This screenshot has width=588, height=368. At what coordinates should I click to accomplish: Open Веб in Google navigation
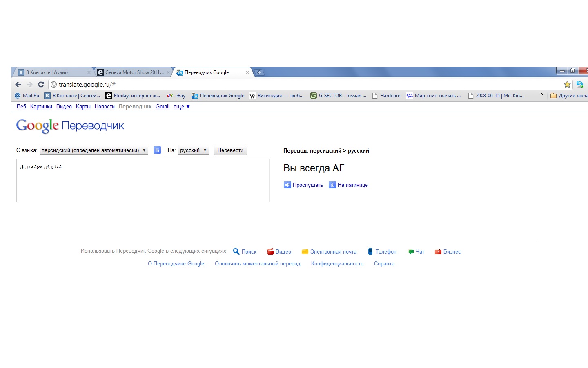click(21, 107)
